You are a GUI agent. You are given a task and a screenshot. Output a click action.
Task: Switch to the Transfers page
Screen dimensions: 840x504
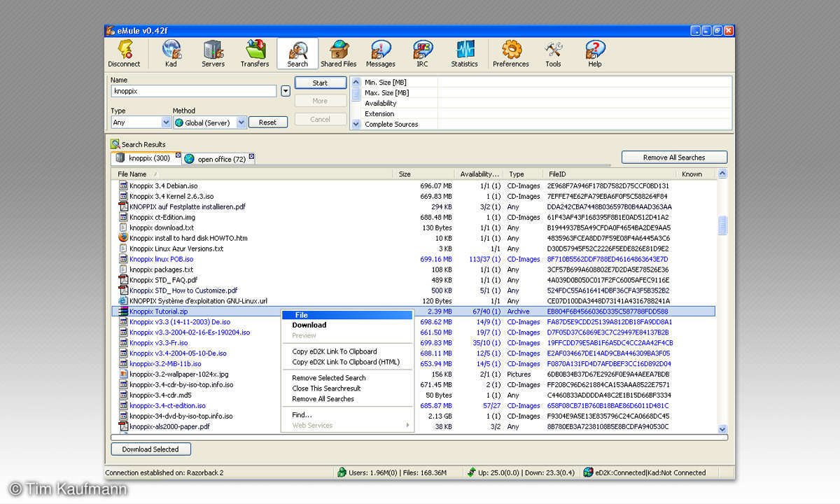coord(255,54)
